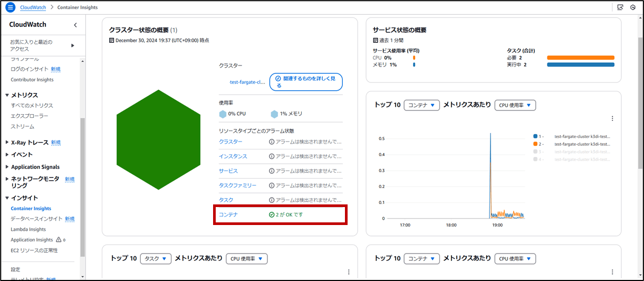
Task: Toggle the greyed legend swatch for series 3
Action: coord(535,151)
